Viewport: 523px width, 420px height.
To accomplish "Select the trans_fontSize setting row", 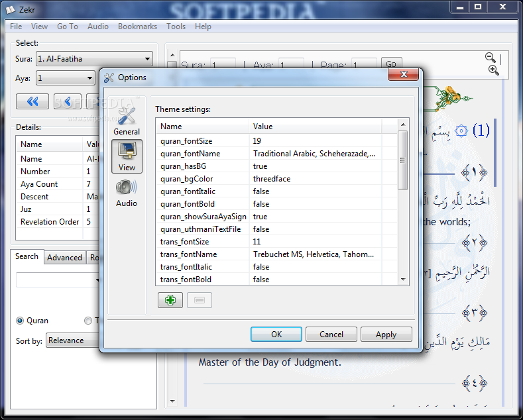I will tap(277, 242).
